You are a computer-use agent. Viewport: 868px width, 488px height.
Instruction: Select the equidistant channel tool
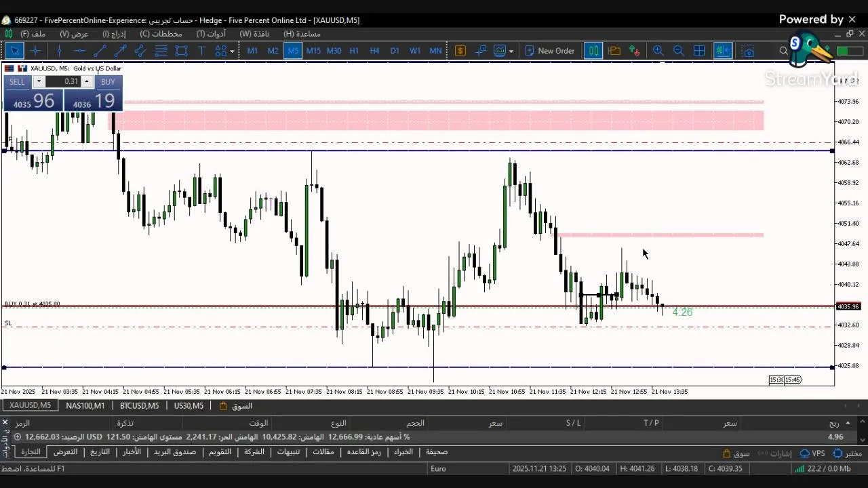point(140,51)
